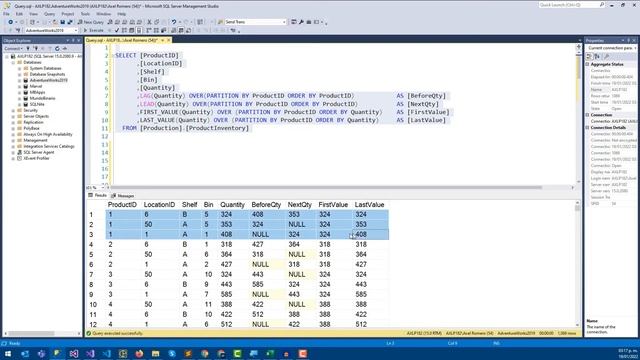Open the Windows Start menu

(8, 353)
